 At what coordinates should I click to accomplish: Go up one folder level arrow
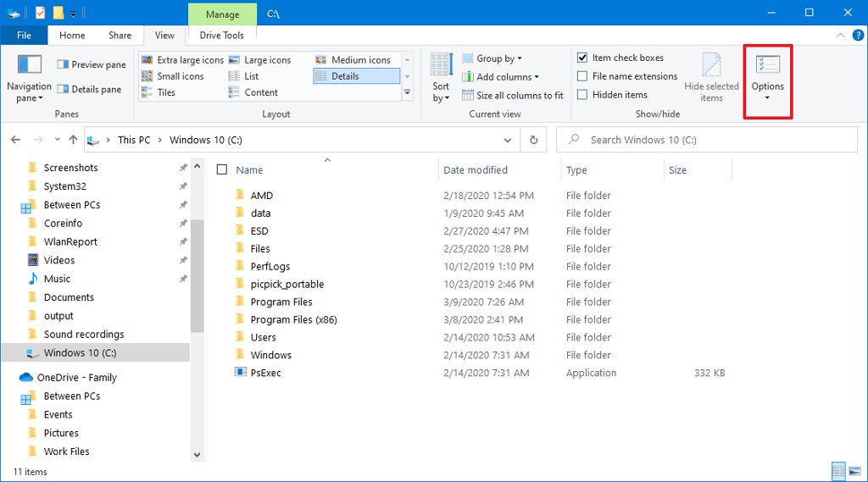point(70,140)
